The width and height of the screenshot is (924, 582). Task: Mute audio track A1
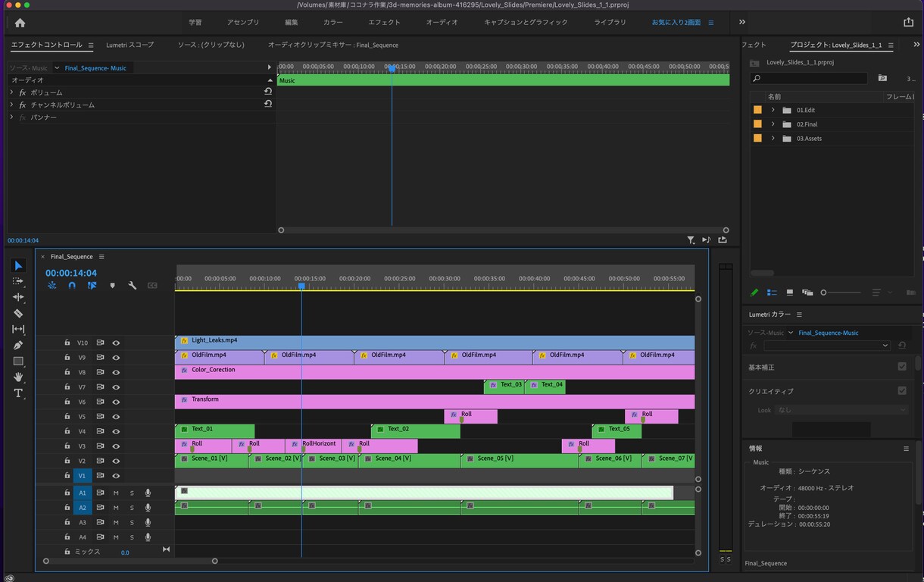point(116,493)
